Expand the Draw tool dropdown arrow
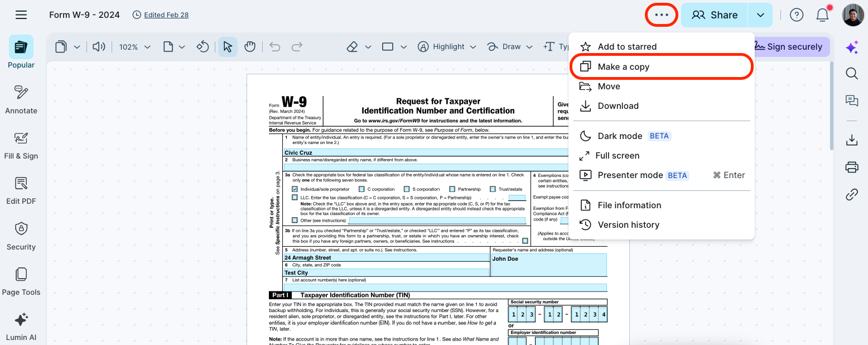This screenshot has width=868, height=345. (x=529, y=47)
